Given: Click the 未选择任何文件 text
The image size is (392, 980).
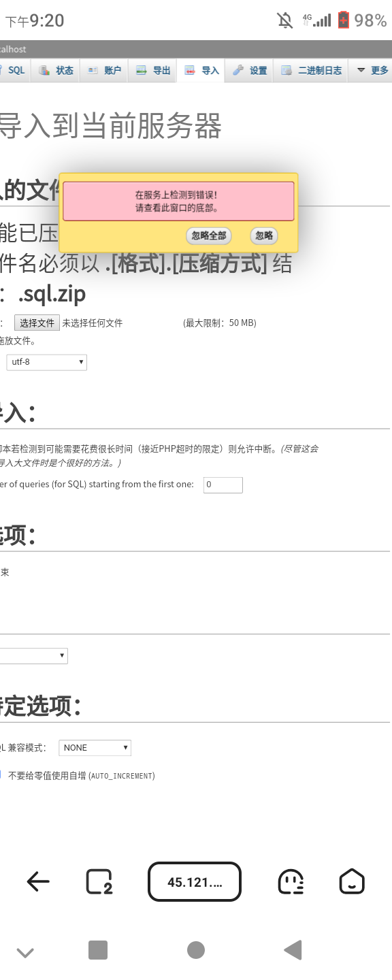Looking at the screenshot, I should [93, 323].
